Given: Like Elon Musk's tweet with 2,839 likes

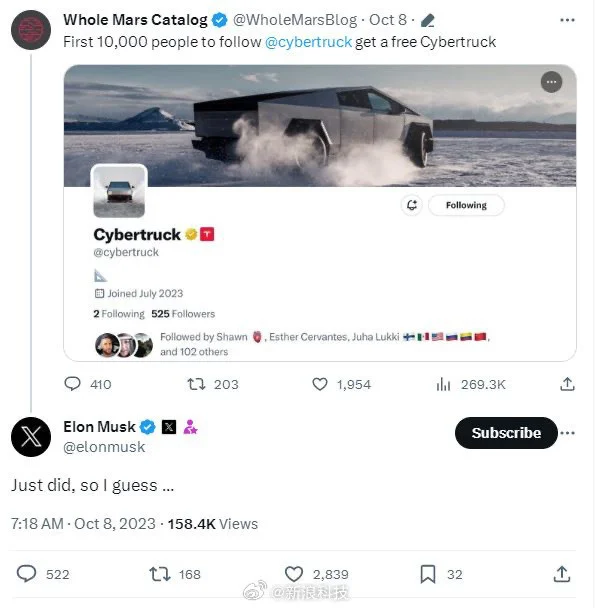Looking at the screenshot, I should point(294,574).
